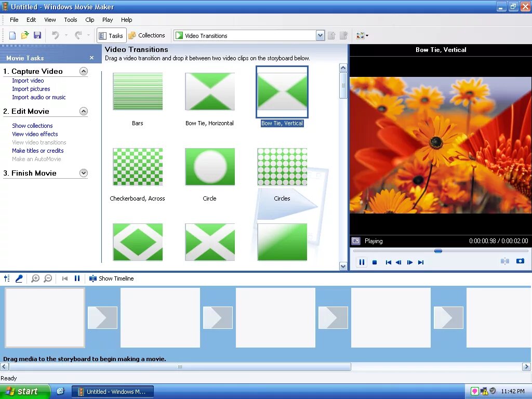Click the Split Clip icon in preview
The width and height of the screenshot is (532, 399).
(505, 261)
